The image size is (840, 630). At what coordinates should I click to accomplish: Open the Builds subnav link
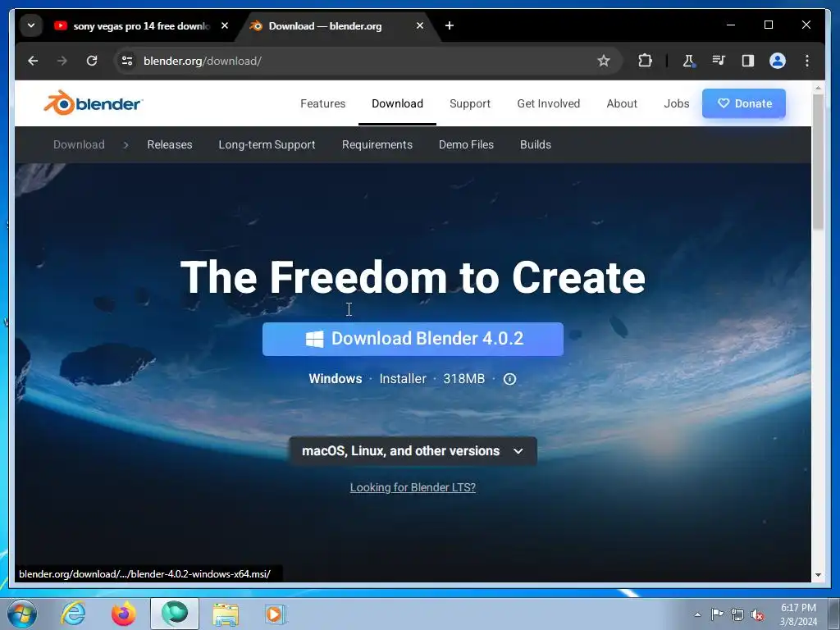tap(536, 144)
